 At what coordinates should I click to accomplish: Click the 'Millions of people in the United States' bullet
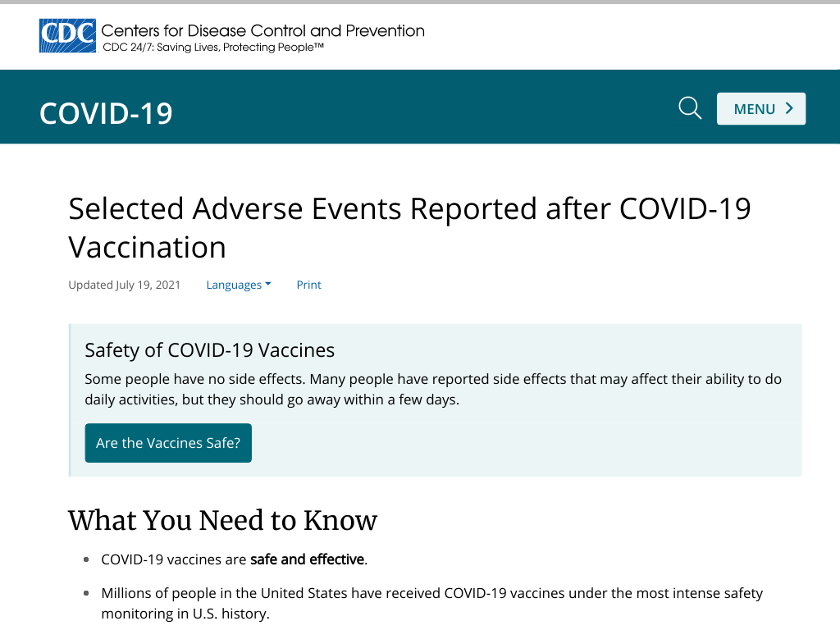[x=431, y=603]
